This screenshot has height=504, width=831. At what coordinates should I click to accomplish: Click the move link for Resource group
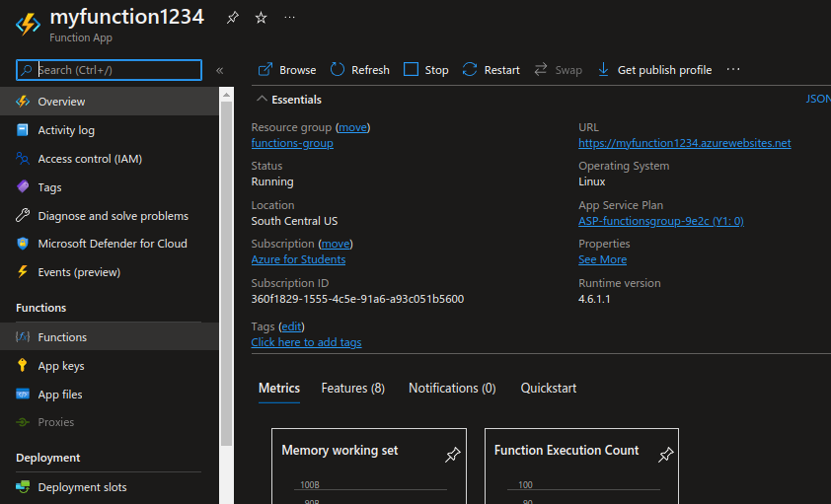point(352,127)
